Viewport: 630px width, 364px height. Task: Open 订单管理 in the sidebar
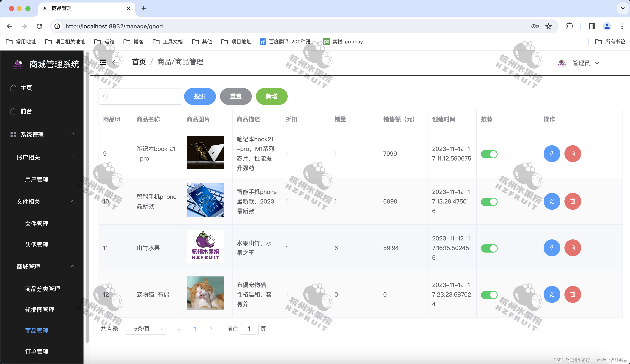(x=37, y=351)
